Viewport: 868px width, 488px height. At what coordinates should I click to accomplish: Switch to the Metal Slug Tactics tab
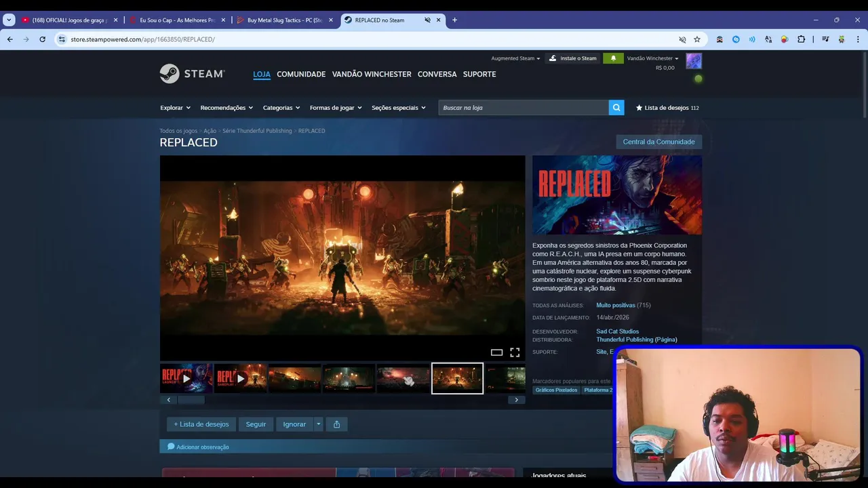coord(285,20)
